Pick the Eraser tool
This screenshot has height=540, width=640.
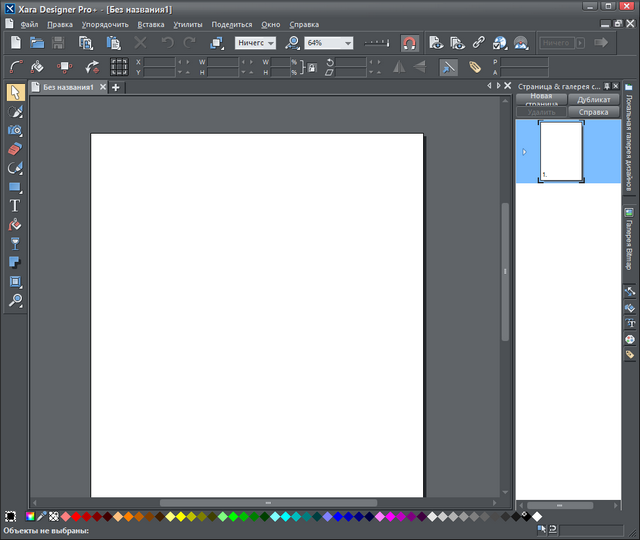[15, 149]
